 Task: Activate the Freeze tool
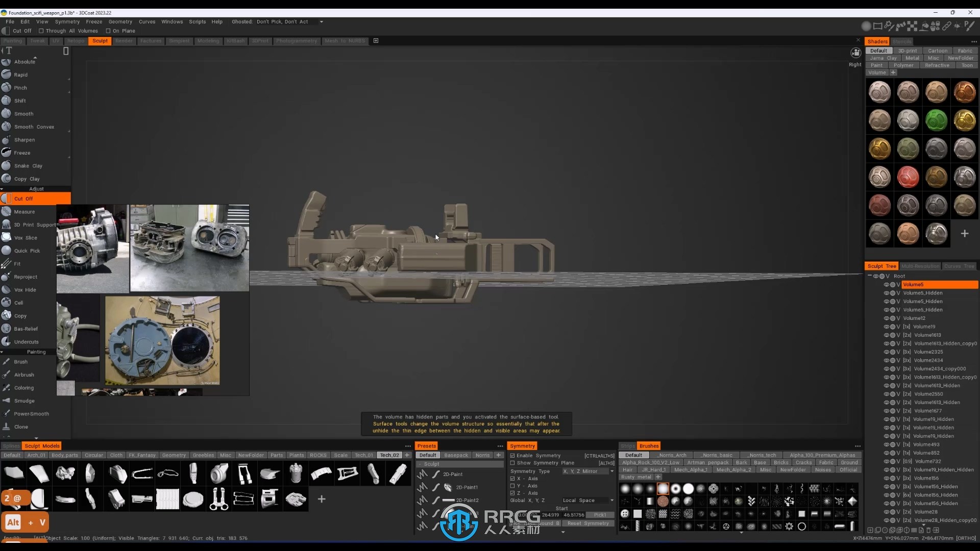tap(22, 153)
